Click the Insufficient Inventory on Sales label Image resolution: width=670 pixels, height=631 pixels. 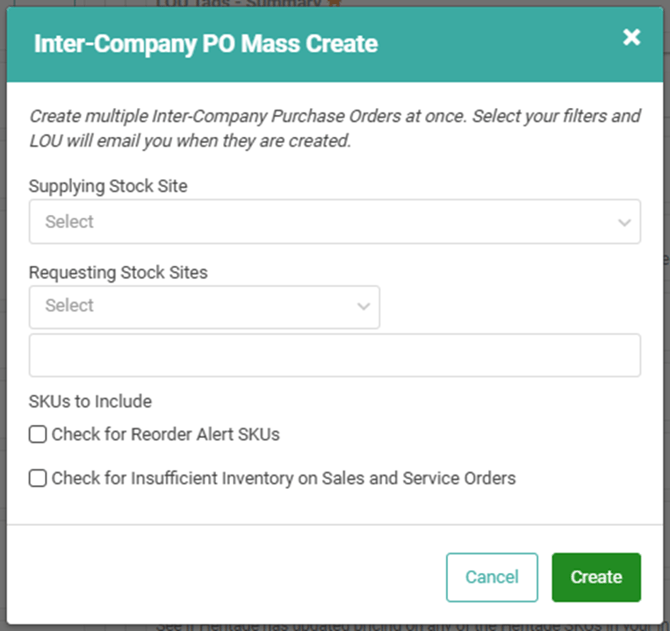283,479
